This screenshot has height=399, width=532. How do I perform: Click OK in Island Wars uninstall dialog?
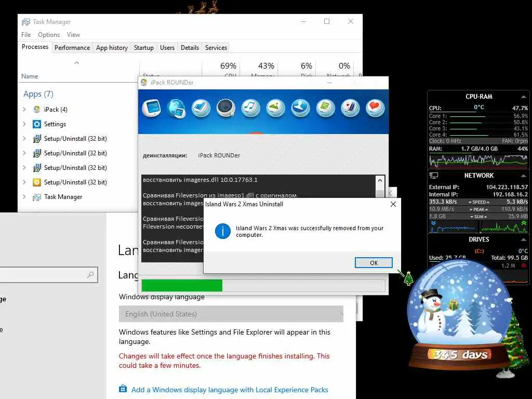(374, 262)
